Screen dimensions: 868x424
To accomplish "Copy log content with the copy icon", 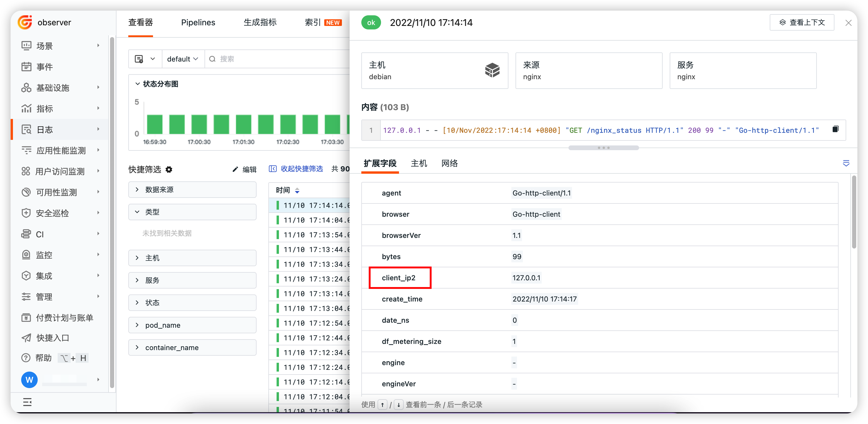I will (835, 129).
